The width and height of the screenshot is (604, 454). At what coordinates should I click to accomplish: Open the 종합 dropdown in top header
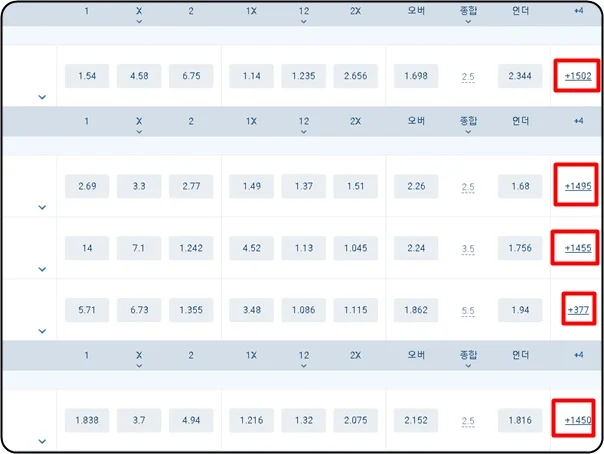tap(468, 15)
